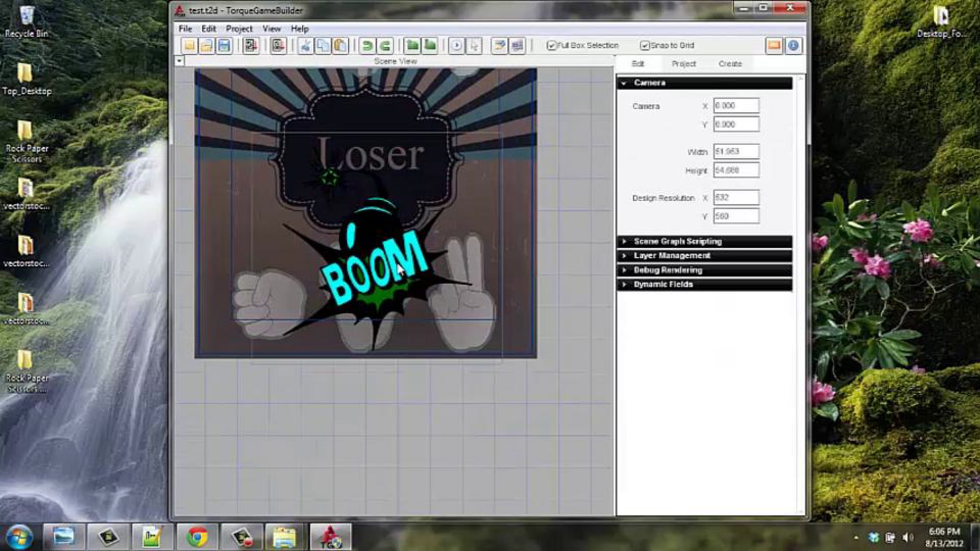Viewport: 980px width, 551px height.
Task: Toggle the Full Box Selection checkbox
Action: [x=551, y=45]
